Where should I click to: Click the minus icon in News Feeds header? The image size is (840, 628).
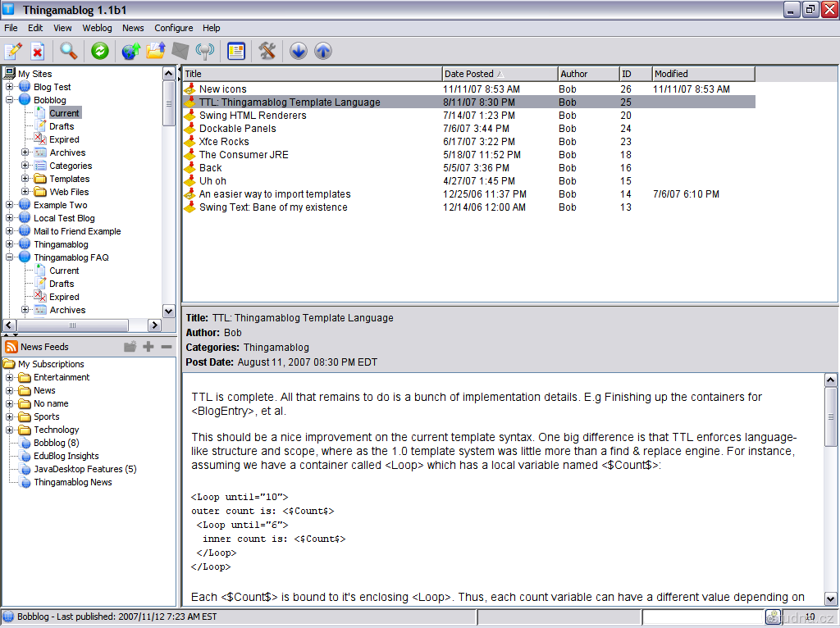(167, 347)
